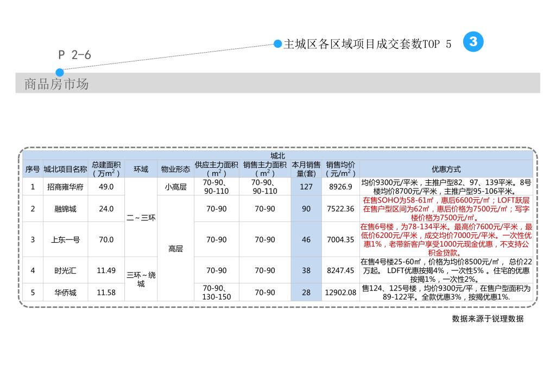Click the 在售4号楼25-60㎡ discount text
Viewport: 556px width, 392px height.
pos(446,270)
